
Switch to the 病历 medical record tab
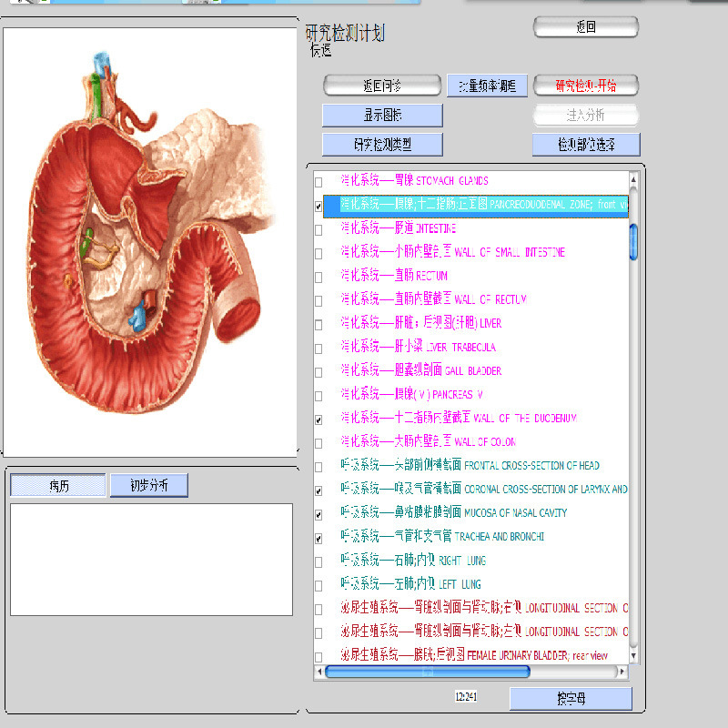tap(58, 486)
